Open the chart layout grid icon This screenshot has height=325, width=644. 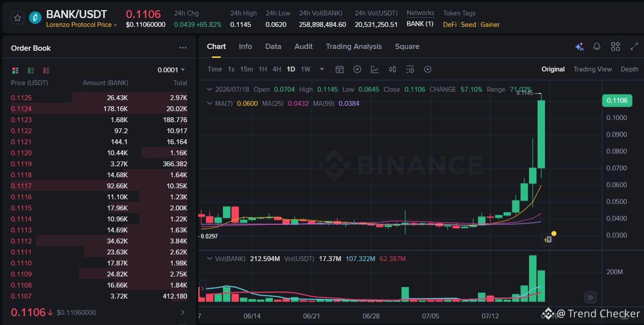tap(615, 47)
